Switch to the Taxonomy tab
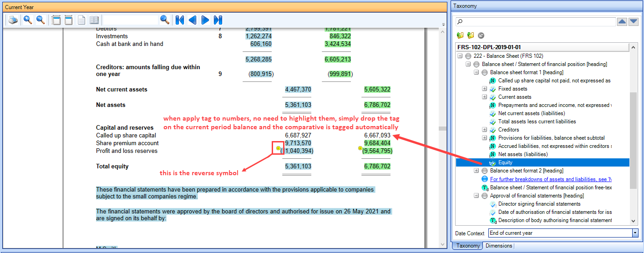This screenshot has height=253, width=644. click(x=468, y=246)
